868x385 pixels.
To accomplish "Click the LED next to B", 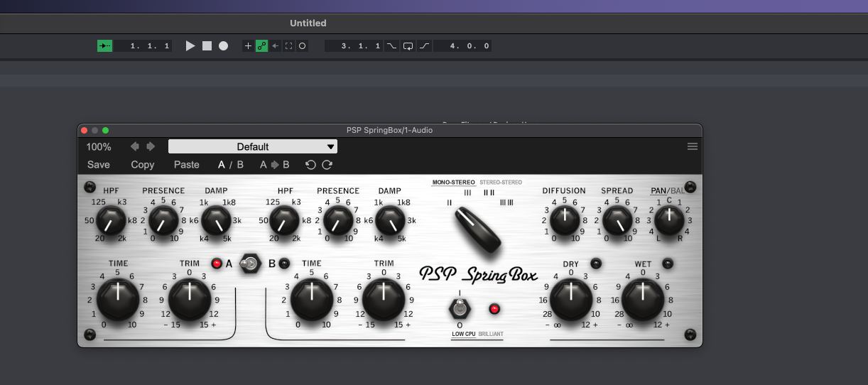I will point(284,264).
